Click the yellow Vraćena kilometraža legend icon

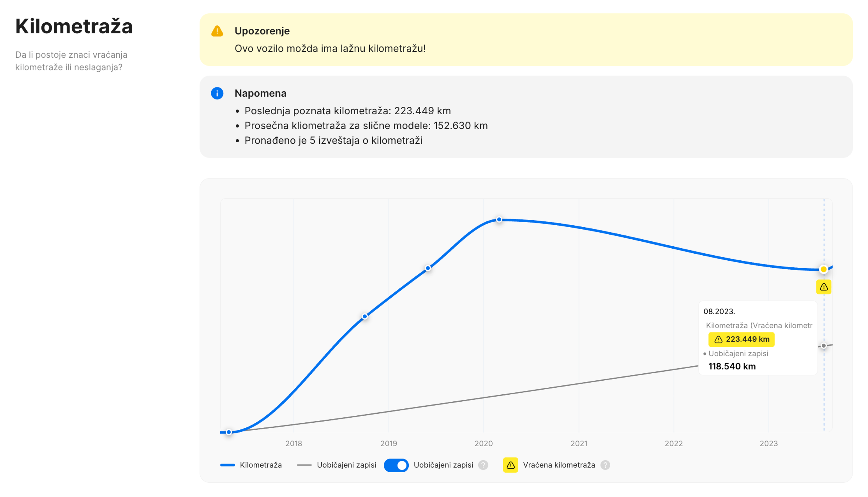click(511, 465)
